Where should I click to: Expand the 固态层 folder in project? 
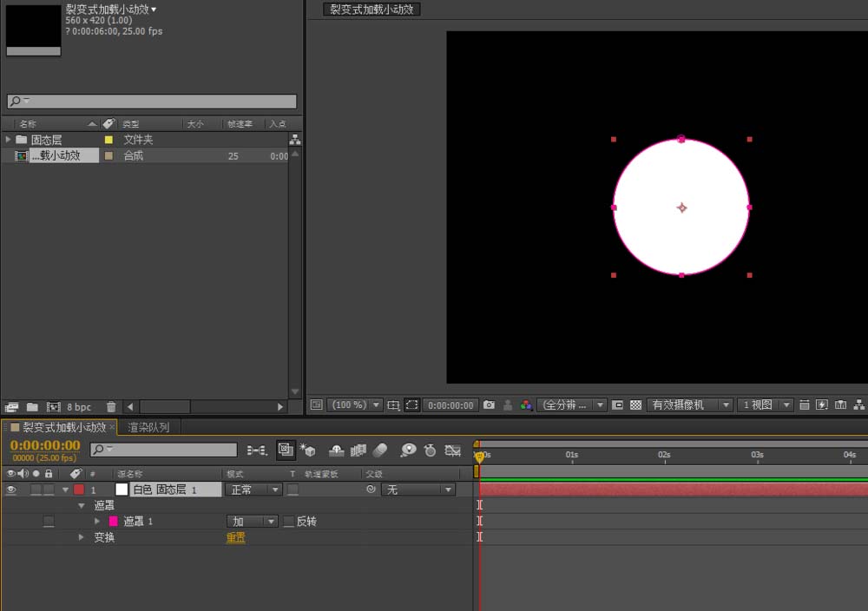[x=9, y=140]
